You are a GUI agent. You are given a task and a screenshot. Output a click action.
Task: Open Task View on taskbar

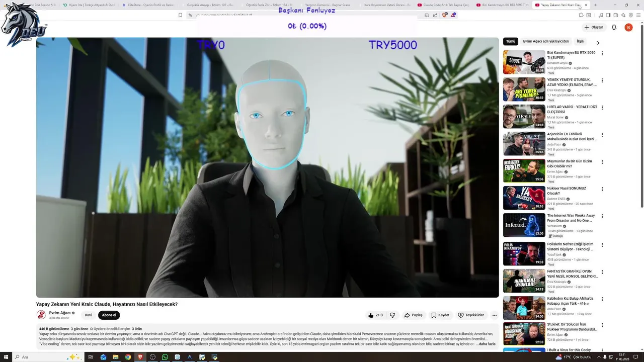pos(91,357)
